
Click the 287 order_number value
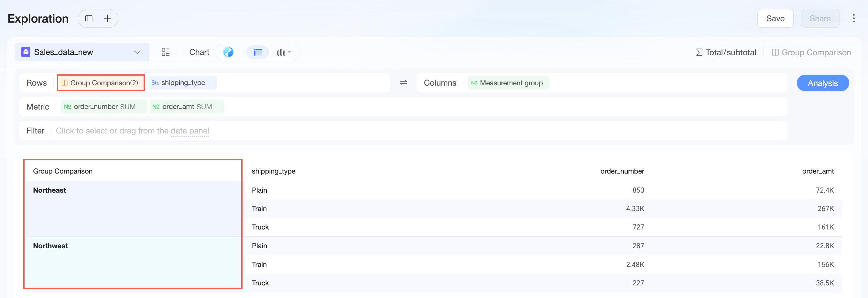point(638,246)
